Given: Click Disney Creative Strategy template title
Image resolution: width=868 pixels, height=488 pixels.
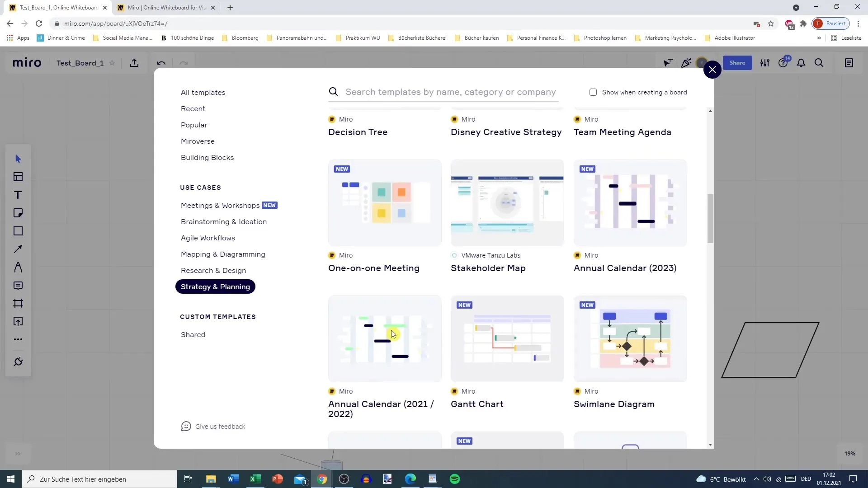Looking at the screenshot, I should tap(506, 132).
